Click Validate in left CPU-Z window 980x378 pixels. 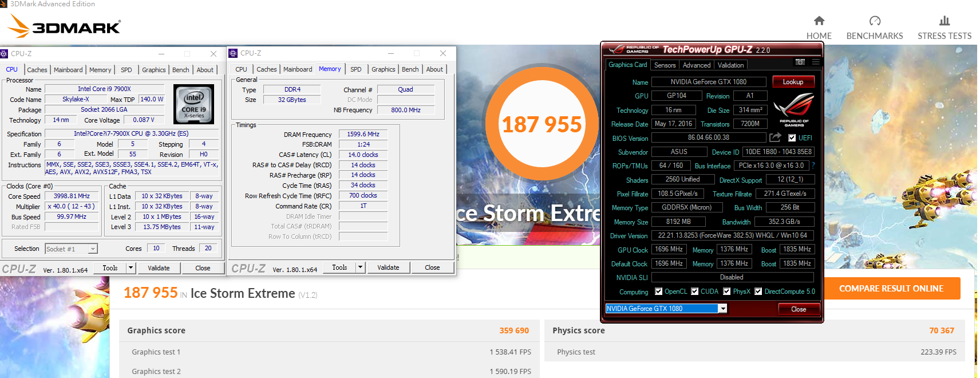(x=159, y=268)
